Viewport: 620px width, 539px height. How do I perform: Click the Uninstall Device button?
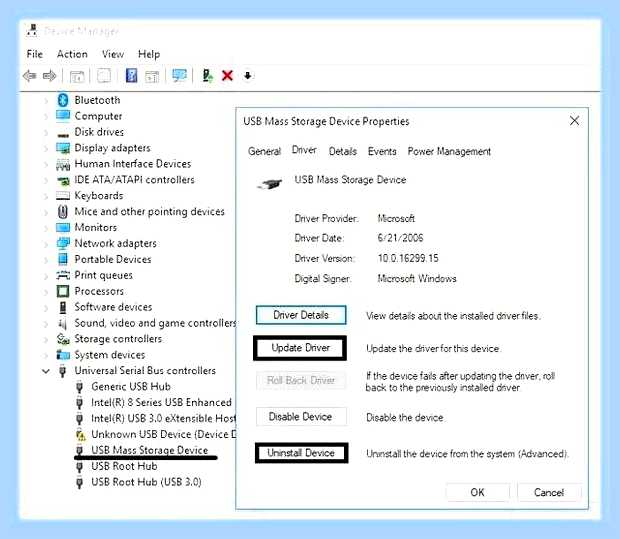click(x=301, y=453)
